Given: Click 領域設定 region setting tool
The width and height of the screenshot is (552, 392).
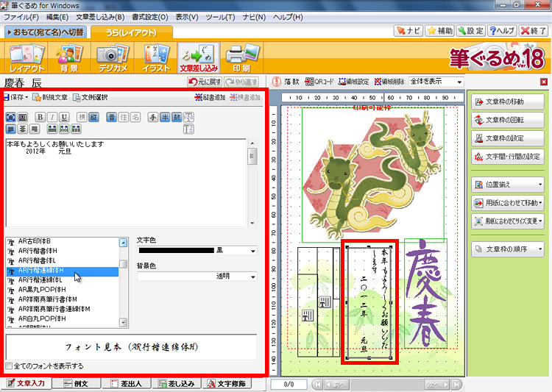Looking at the screenshot, I should coord(354,82).
